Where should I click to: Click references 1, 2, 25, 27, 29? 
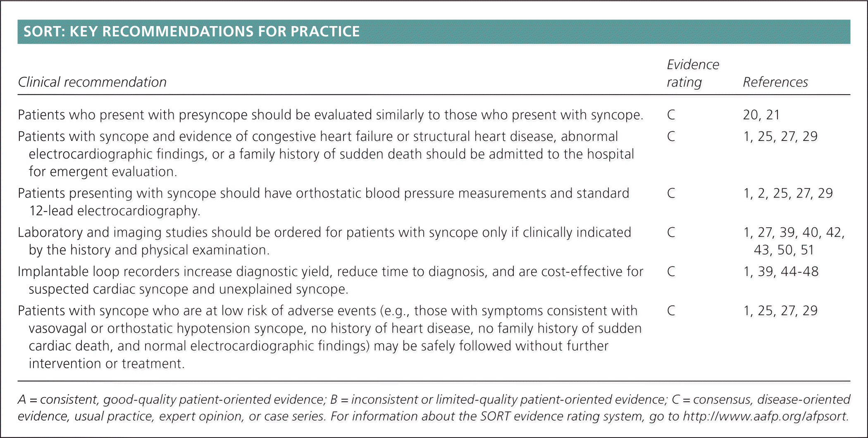[x=788, y=193]
